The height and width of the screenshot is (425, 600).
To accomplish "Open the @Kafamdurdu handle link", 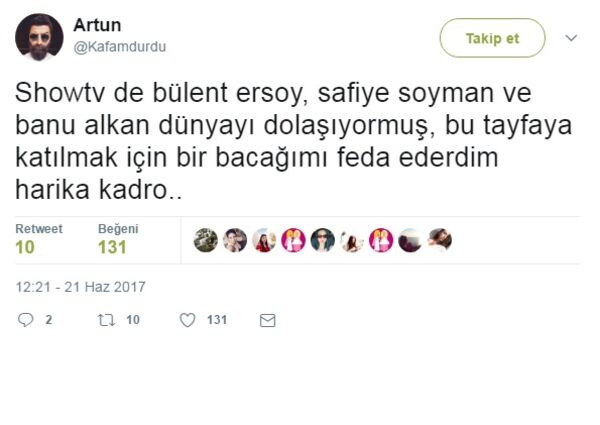I will [120, 45].
